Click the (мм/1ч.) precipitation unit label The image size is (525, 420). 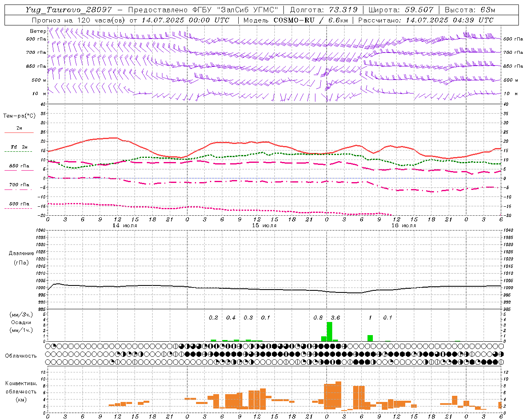[x=21, y=330]
